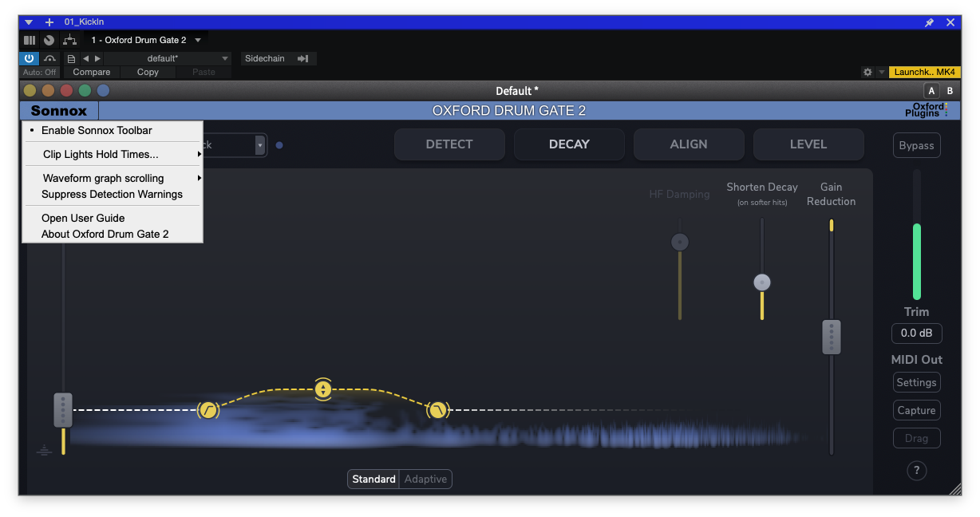Open the settings gear icon
The image size is (980, 517).
click(867, 72)
